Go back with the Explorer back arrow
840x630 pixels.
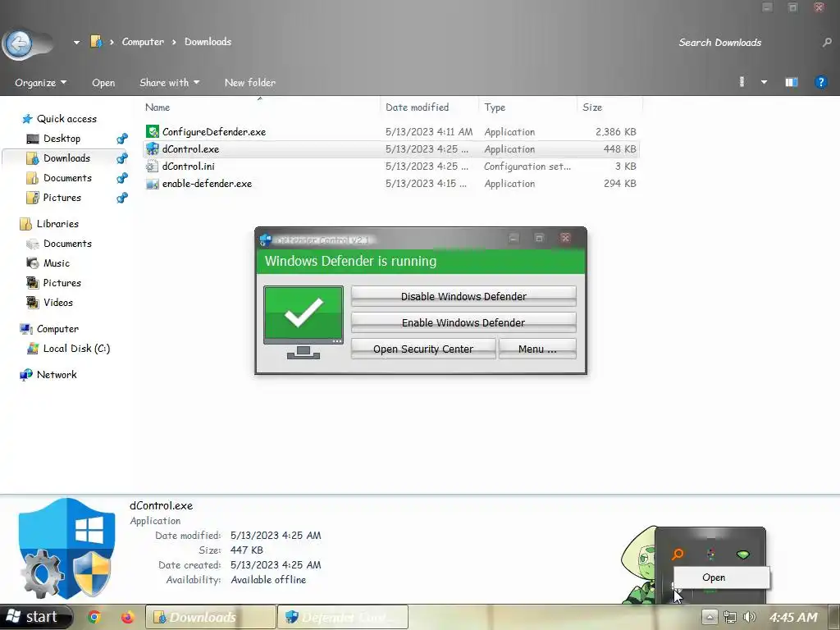(x=19, y=43)
